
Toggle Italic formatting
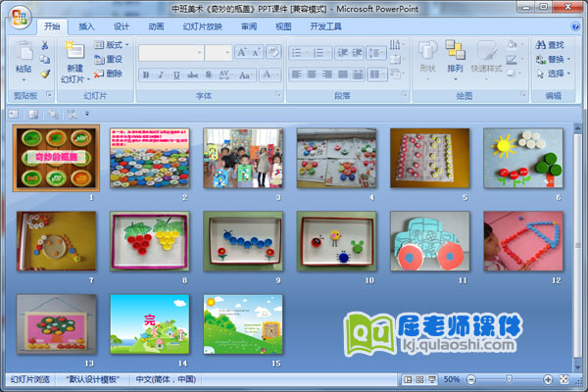(161, 74)
